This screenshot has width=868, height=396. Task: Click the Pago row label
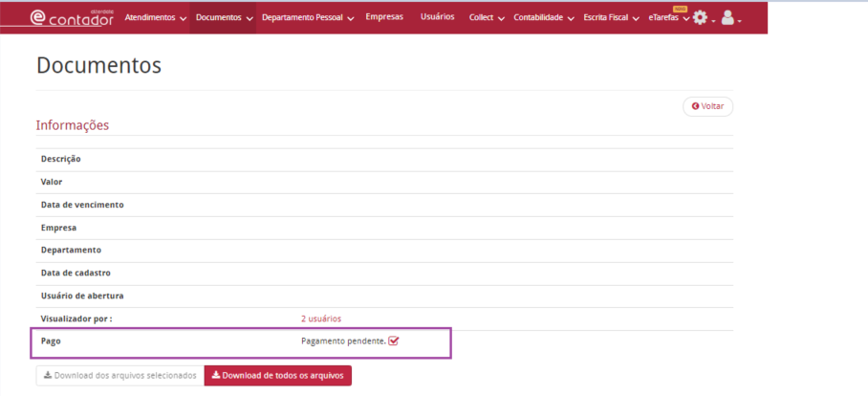pos(51,341)
